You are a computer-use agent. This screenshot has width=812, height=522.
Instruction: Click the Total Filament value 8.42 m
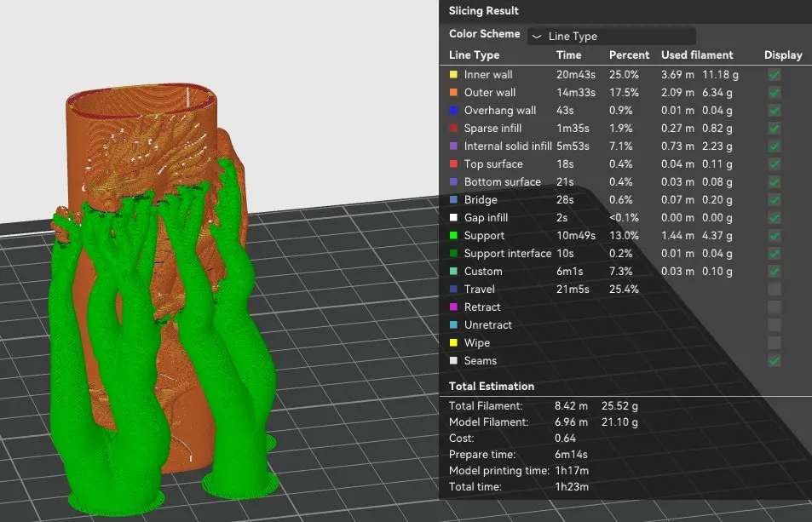[571, 406]
